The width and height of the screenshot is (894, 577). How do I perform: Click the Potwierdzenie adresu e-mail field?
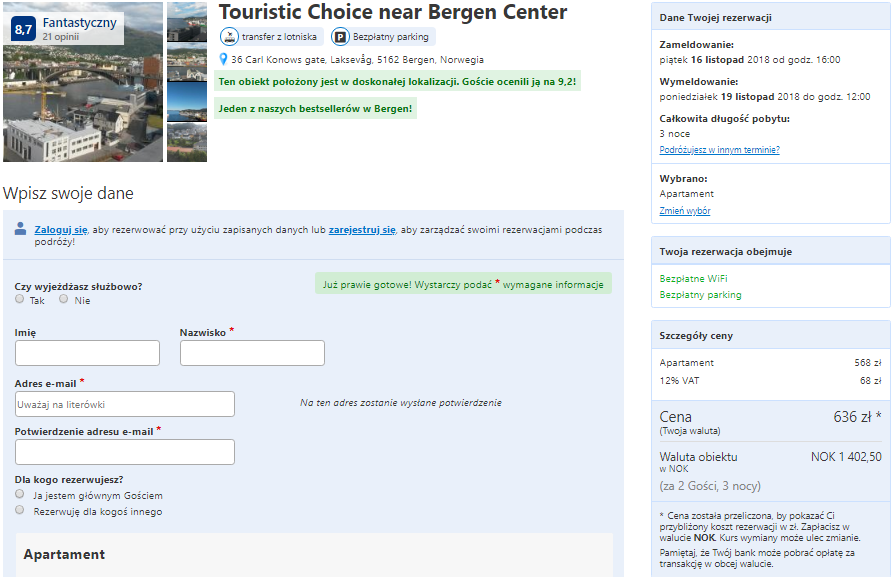pos(125,452)
